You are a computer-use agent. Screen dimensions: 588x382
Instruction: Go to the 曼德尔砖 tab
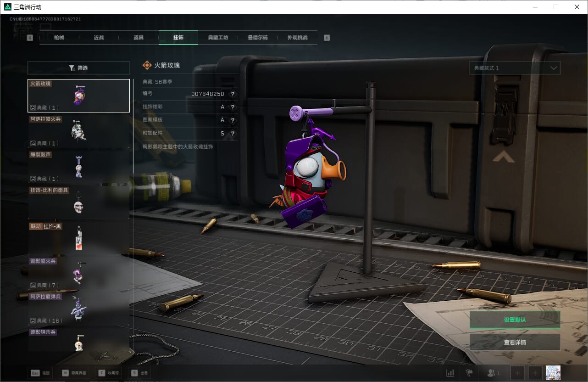(258, 38)
